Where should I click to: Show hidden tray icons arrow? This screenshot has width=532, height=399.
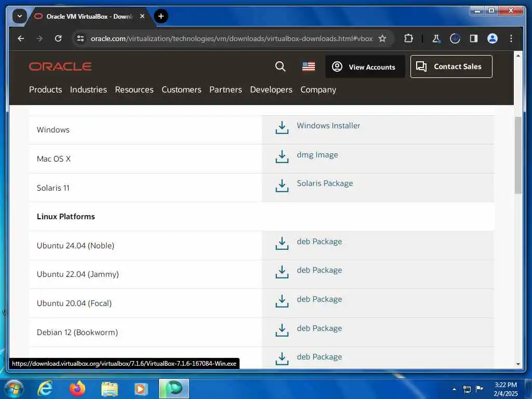[x=454, y=389]
